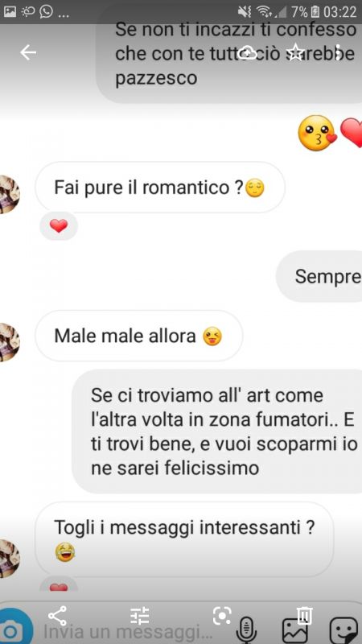The image size is (362, 644).
Task: Tap the vision scan icon
Action: pyautogui.click(x=222, y=616)
